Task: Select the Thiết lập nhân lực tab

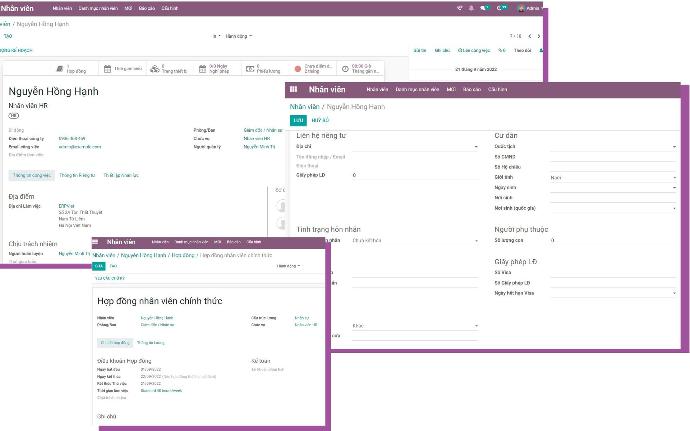Action: 121,174
